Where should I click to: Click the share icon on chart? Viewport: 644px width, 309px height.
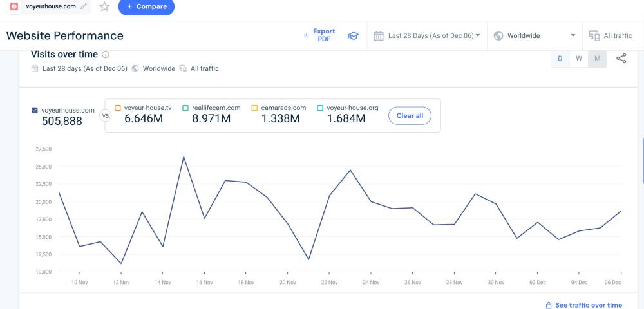[x=621, y=59]
